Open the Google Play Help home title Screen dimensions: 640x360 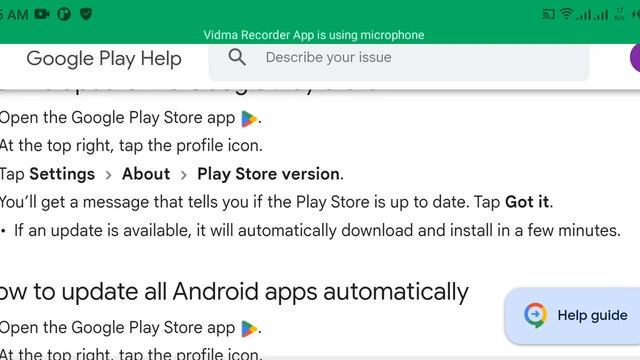(x=104, y=59)
